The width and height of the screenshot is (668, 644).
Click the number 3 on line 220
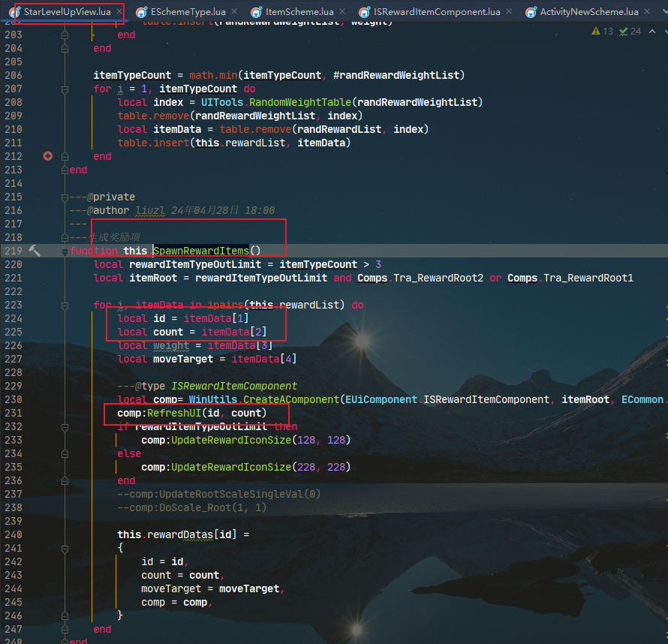[378, 264]
